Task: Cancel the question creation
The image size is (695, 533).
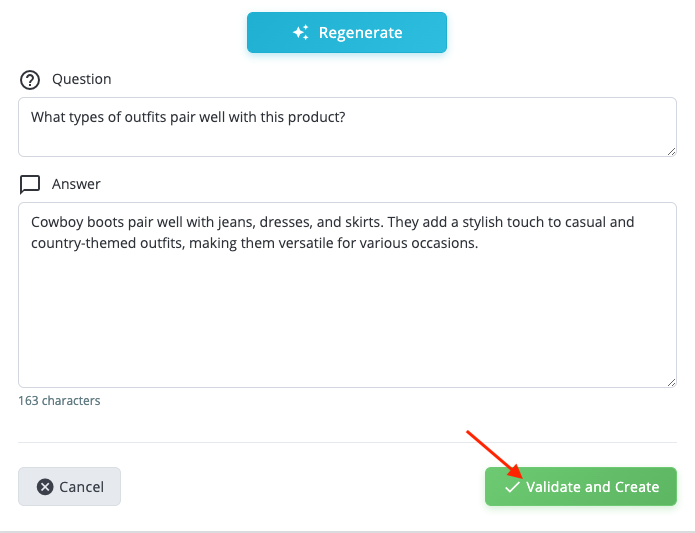Action: point(69,487)
